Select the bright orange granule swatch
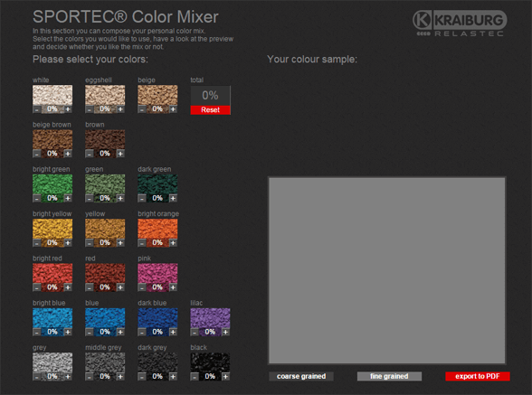Viewport: 532px width, 395px height. click(x=157, y=229)
